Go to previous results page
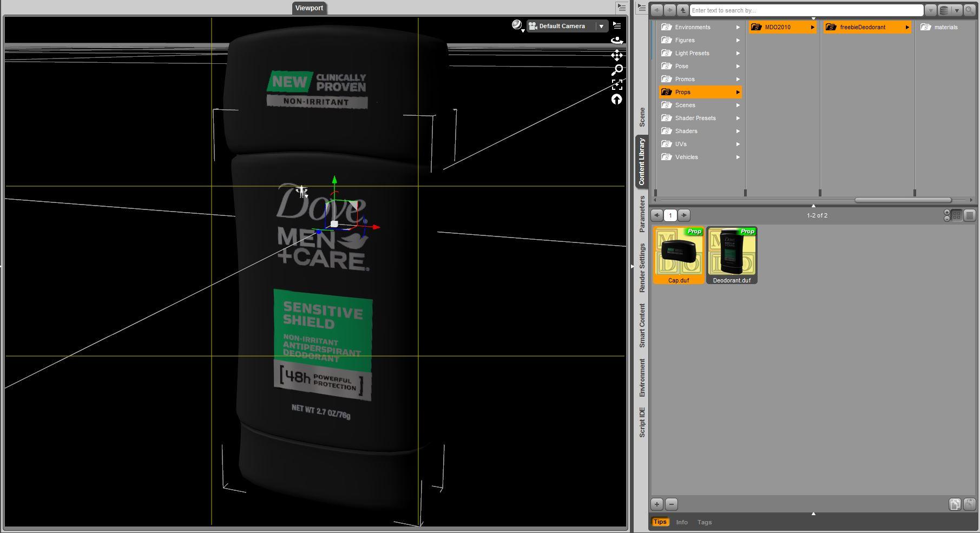This screenshot has height=533, width=980. 657,215
